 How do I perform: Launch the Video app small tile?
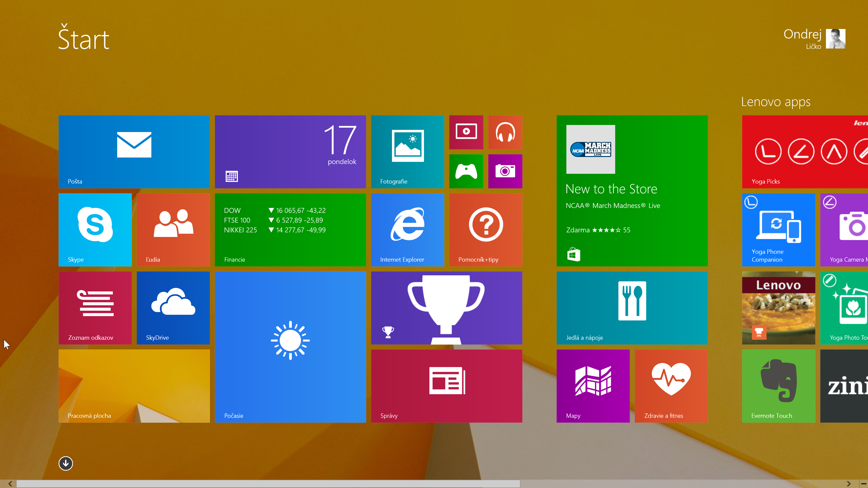[x=466, y=132]
